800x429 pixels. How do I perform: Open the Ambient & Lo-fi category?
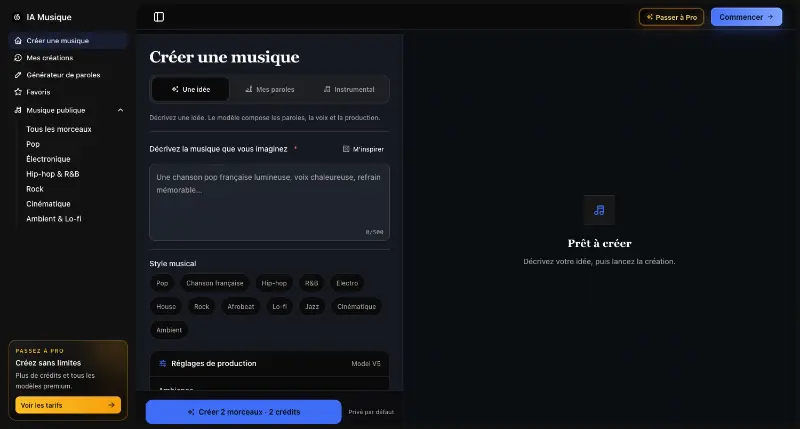[54, 218]
